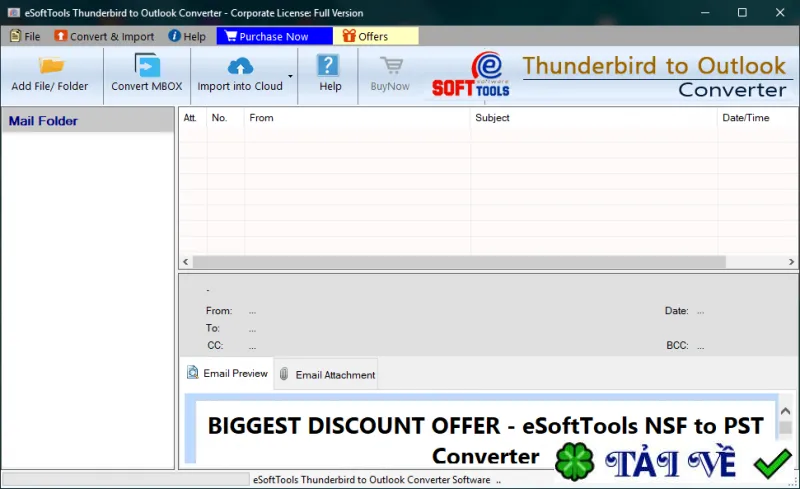800x489 pixels.
Task: Switch to the Email Preview tab
Action: 228,373
